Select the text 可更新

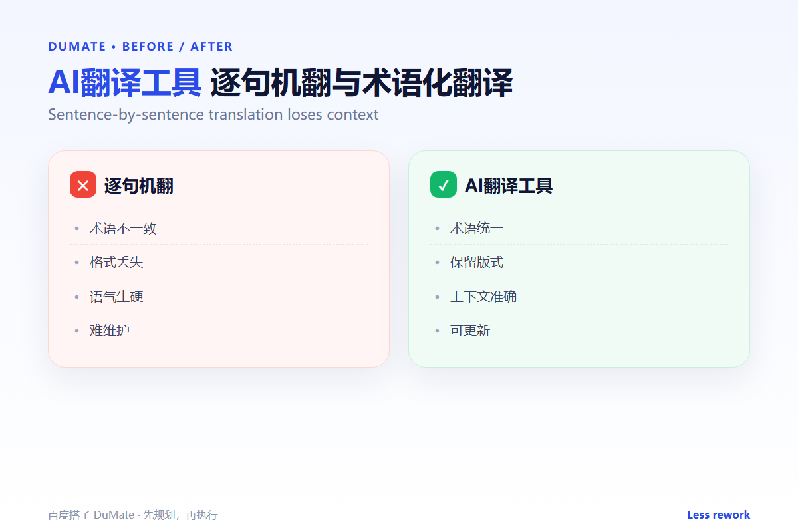[470, 331]
